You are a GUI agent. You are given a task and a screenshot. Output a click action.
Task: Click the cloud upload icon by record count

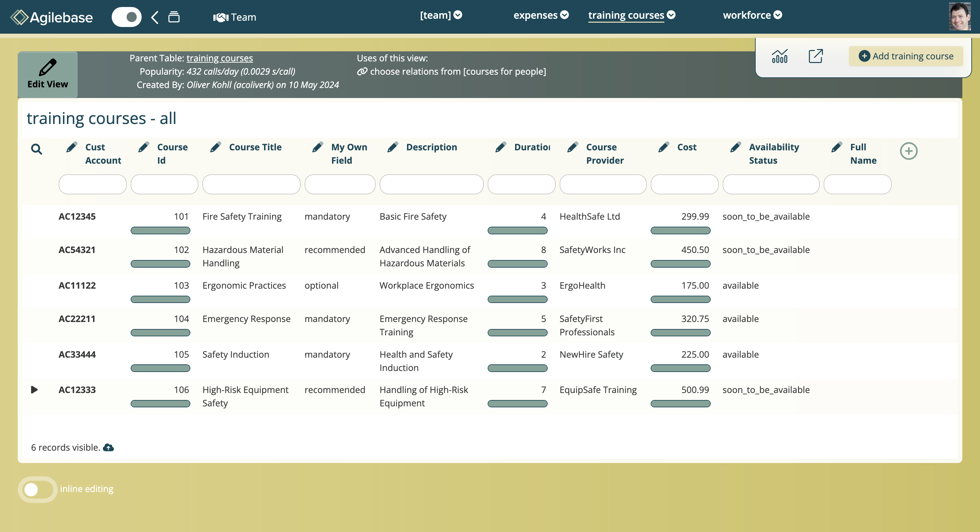click(x=108, y=448)
